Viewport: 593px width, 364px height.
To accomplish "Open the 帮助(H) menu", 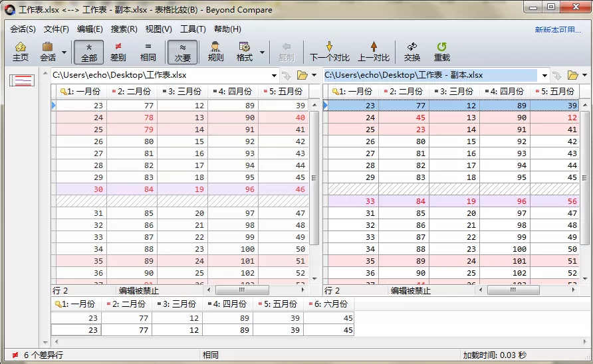I will click(227, 29).
